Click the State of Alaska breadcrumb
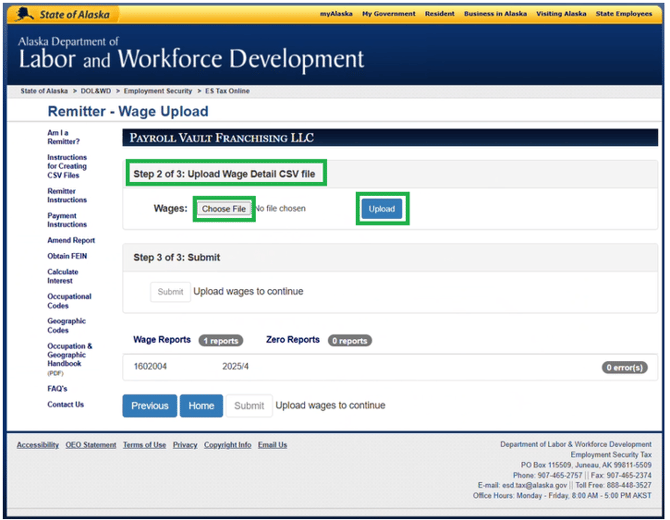 [x=44, y=91]
